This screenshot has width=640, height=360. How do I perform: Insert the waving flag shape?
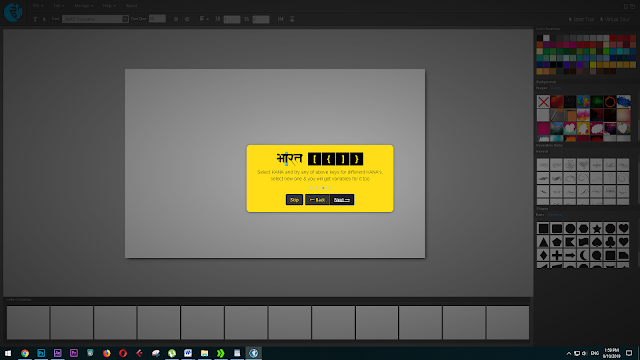coord(583,242)
